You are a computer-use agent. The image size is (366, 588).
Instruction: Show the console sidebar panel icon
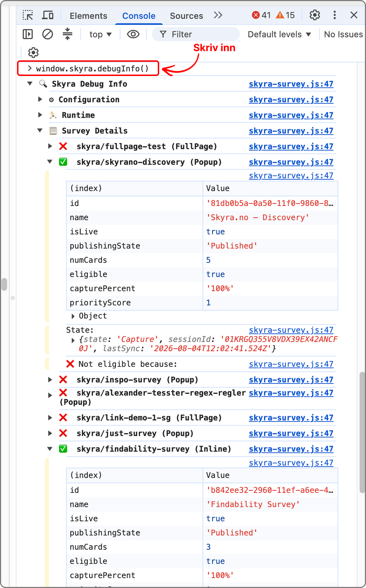click(x=28, y=34)
